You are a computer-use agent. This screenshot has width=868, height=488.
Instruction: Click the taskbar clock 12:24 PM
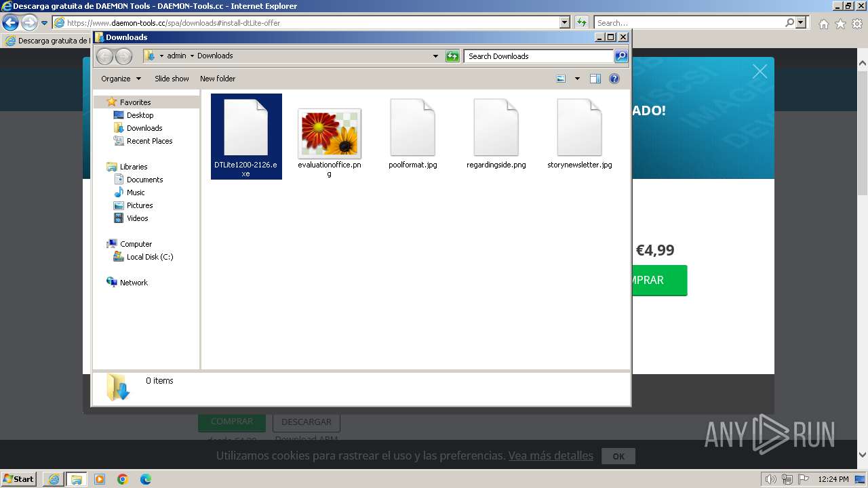(x=833, y=479)
